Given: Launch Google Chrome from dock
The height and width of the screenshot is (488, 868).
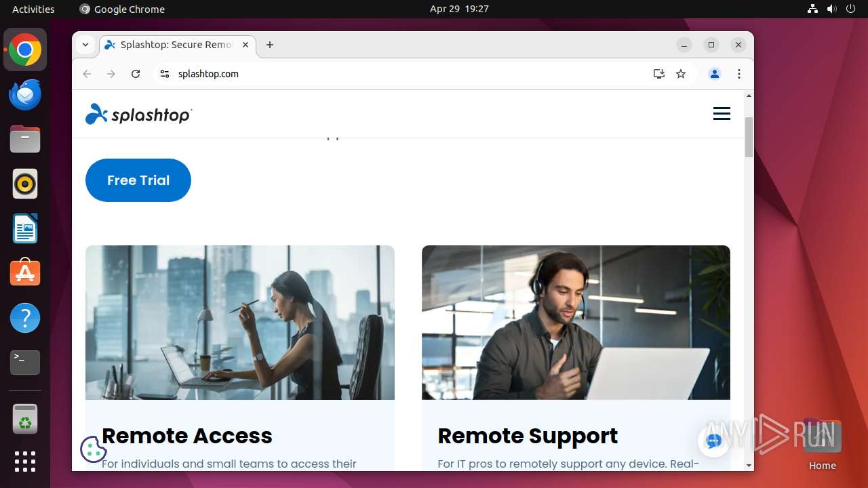Looking at the screenshot, I should (25, 50).
